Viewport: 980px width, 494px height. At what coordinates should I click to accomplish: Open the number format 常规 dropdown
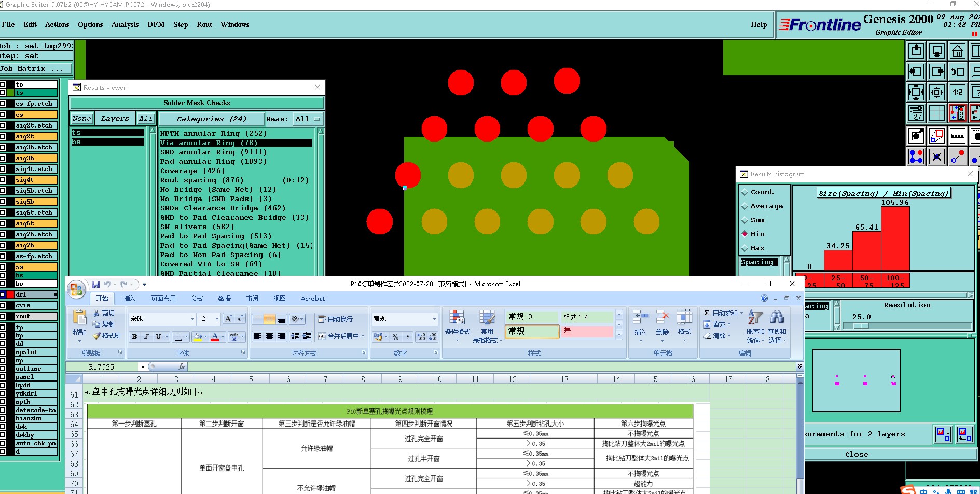434,319
